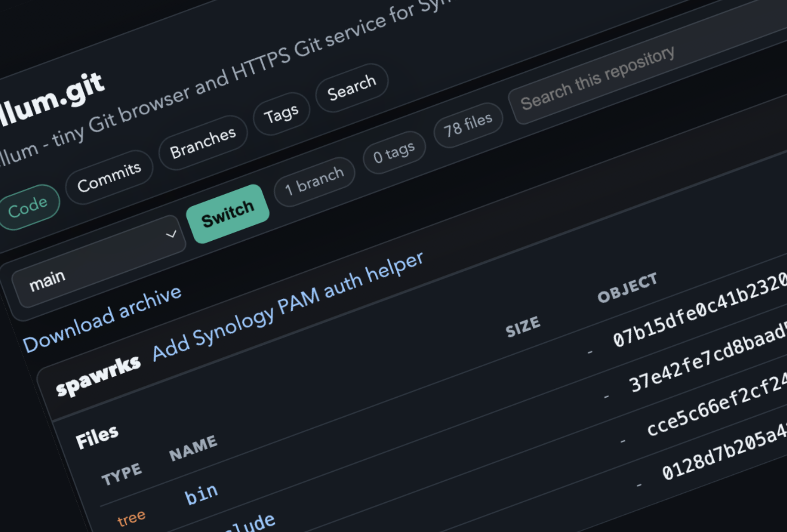787x532 pixels.
Task: Click the SIZE column header
Action: (x=523, y=327)
